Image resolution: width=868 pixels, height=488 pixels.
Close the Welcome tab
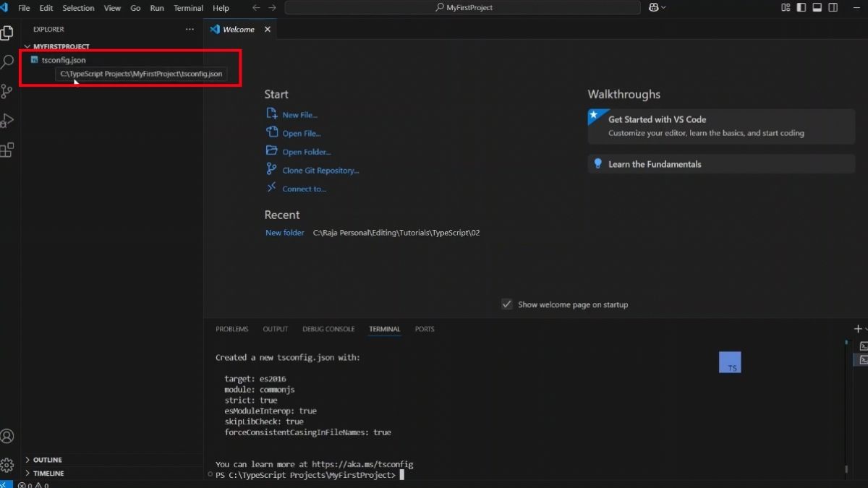point(268,30)
